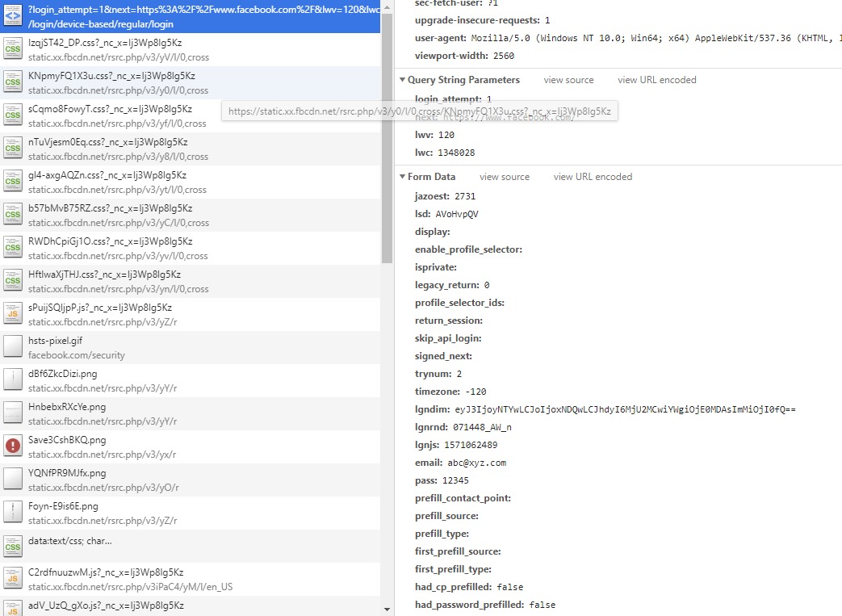Click the image icon for hsts-pixel.gif
The image size is (842, 616).
13,347
